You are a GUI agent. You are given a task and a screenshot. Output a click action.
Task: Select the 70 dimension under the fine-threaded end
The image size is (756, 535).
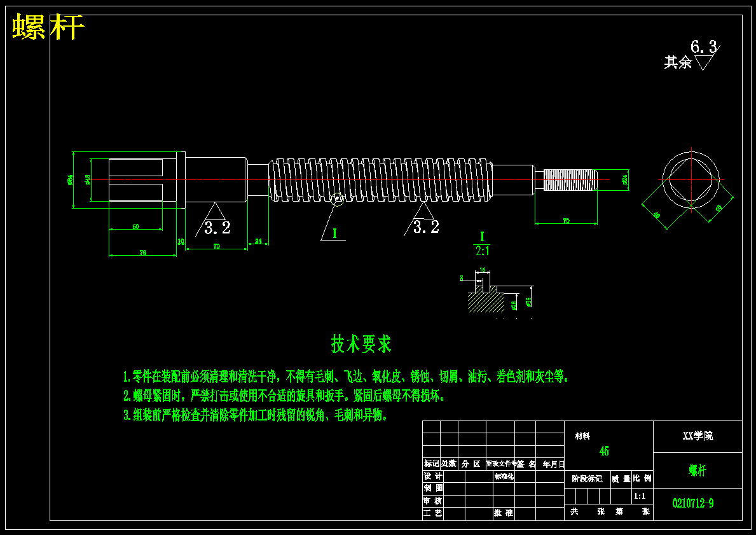click(566, 221)
